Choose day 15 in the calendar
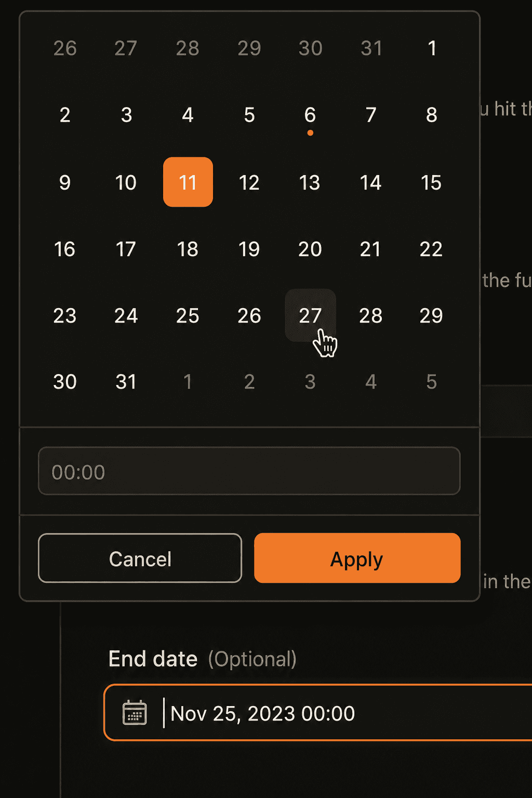Screen dimensions: 532x798 pos(431,182)
